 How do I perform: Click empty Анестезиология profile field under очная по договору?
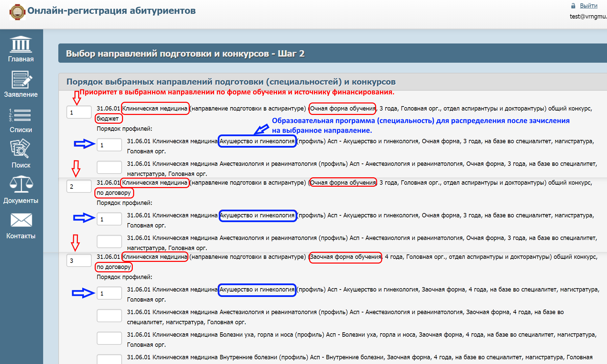point(110,242)
